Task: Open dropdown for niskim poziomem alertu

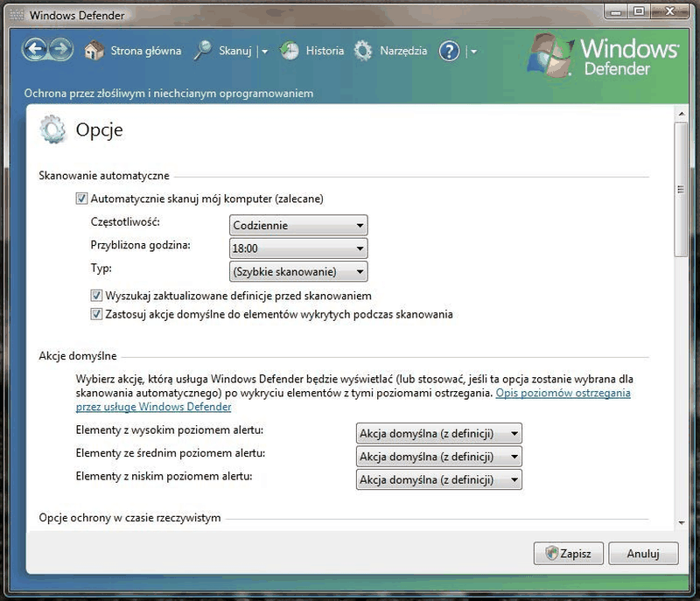Action: (439, 479)
